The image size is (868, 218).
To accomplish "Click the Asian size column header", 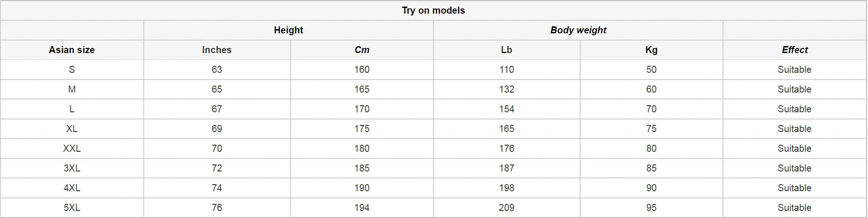I will (x=72, y=50).
